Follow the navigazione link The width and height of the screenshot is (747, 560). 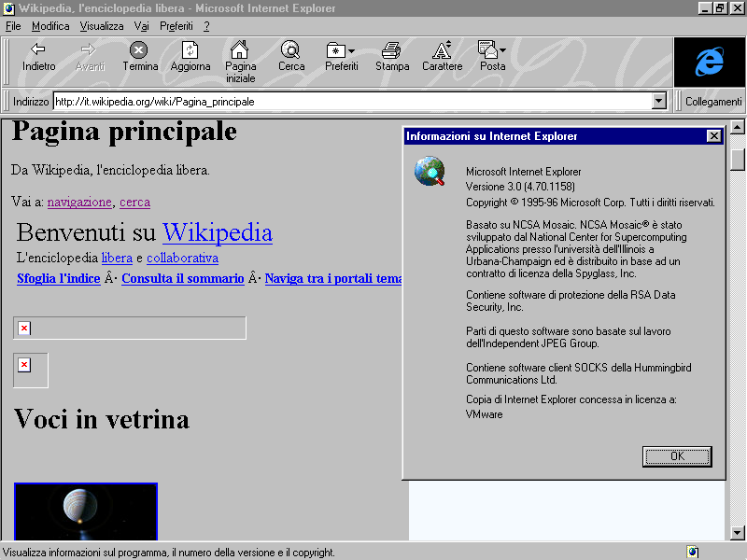79,202
